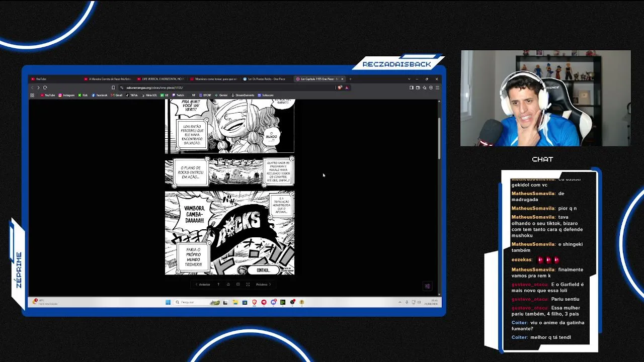
Task: Open File Explorer from the taskbar
Action: point(235,302)
